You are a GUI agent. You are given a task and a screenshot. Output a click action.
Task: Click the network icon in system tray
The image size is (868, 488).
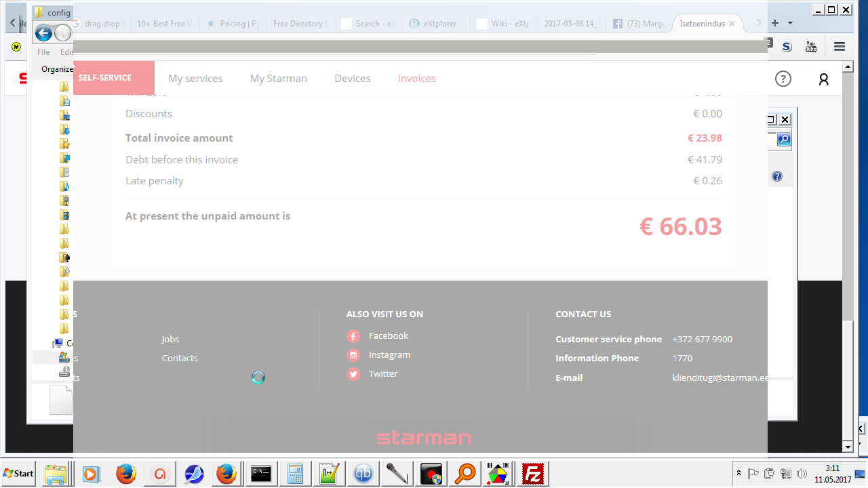(x=786, y=474)
